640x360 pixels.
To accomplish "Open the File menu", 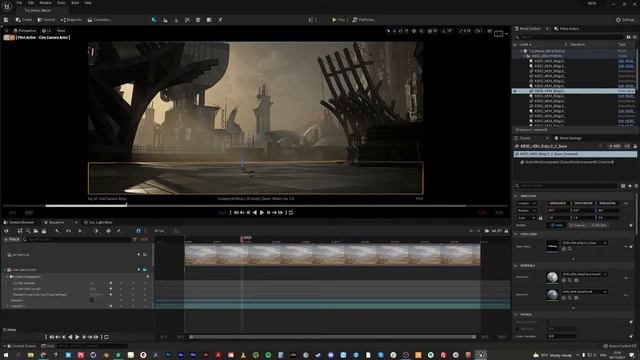I will click(x=19, y=3).
